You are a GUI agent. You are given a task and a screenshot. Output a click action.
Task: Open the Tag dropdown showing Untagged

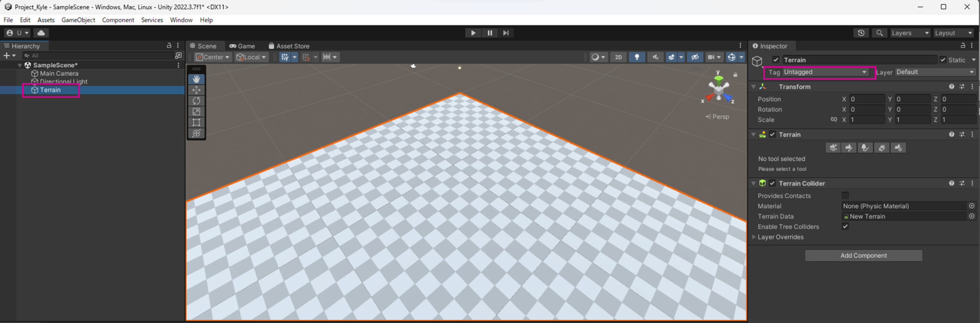(825, 72)
